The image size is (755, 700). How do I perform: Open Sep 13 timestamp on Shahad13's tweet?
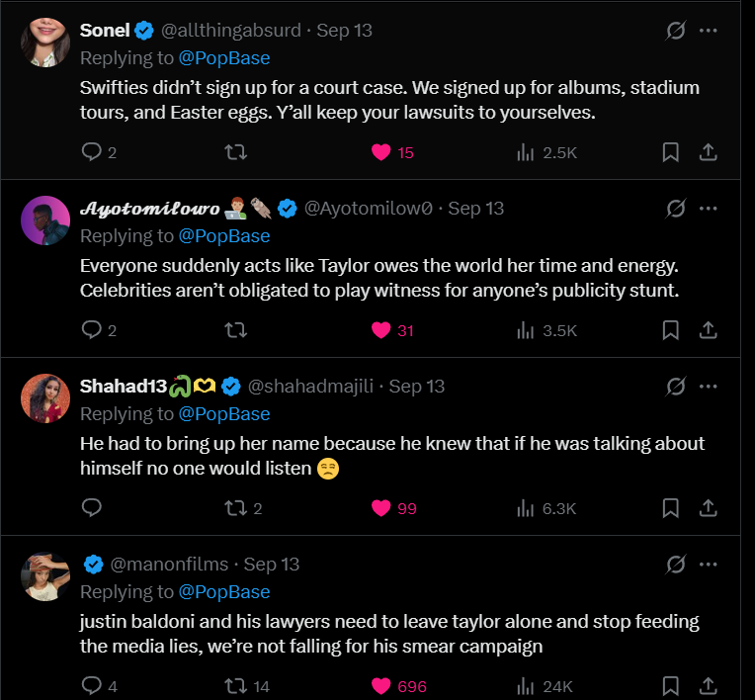pos(417,387)
